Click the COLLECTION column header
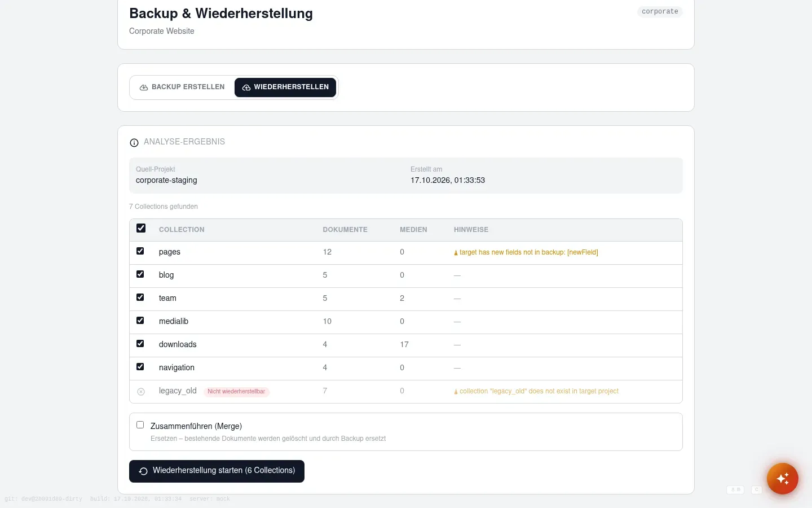Viewport: 812px width, 508px height. pyautogui.click(x=182, y=230)
